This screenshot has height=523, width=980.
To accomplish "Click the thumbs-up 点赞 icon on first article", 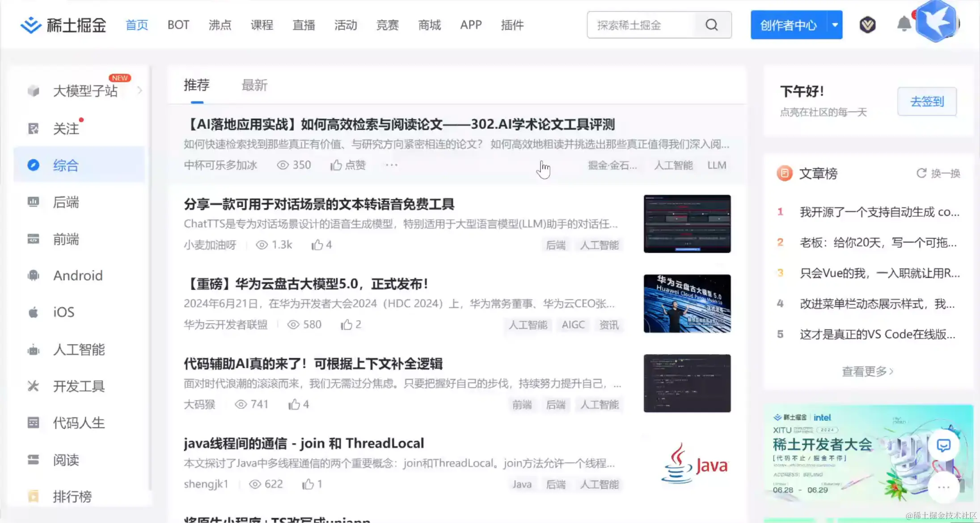I will [x=336, y=165].
